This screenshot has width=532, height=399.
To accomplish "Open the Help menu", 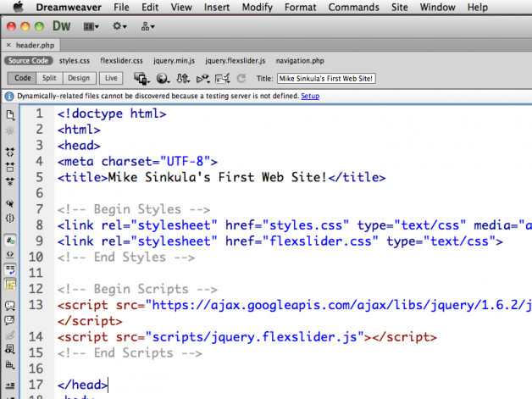I will pos(478,7).
